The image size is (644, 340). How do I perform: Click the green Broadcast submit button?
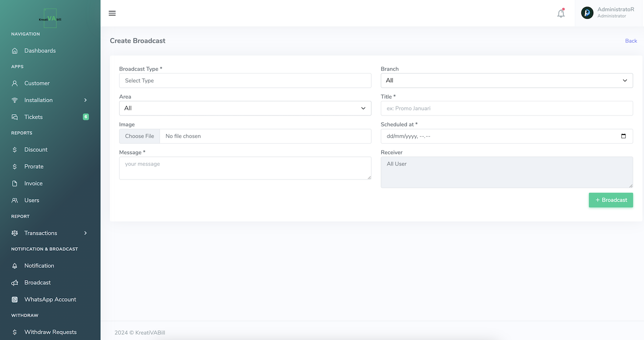click(610, 200)
